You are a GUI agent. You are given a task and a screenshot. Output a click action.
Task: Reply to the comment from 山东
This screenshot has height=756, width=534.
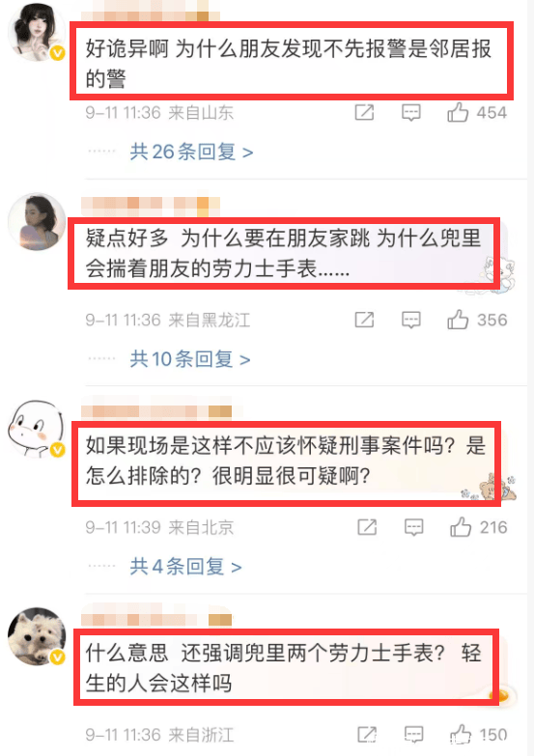411,113
